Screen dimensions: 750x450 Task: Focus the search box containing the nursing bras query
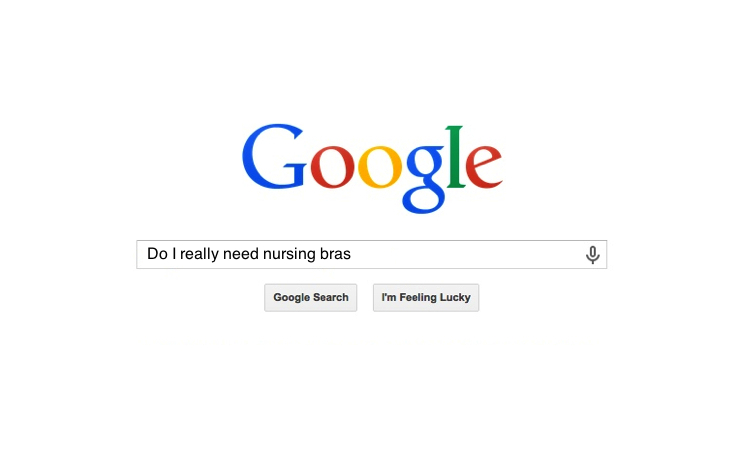(372, 254)
